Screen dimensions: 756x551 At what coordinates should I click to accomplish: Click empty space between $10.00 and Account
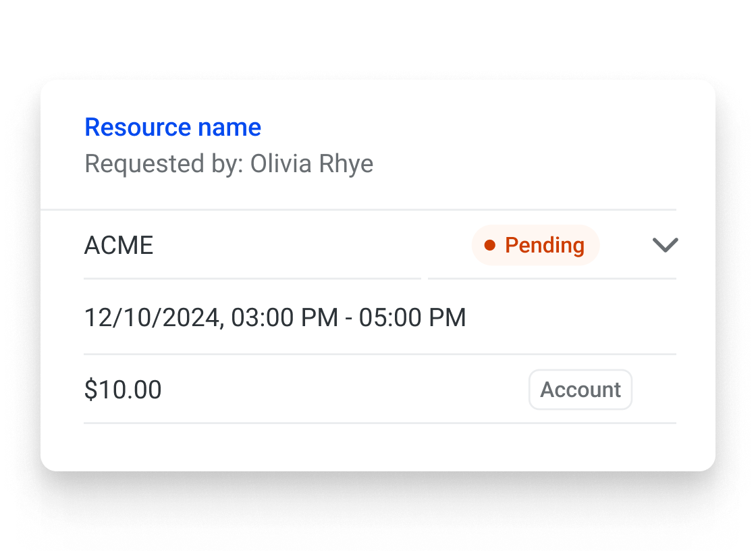(344, 390)
